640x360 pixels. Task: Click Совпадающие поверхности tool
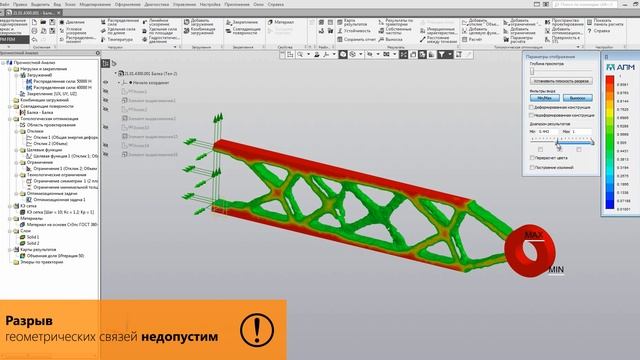click(x=243, y=31)
